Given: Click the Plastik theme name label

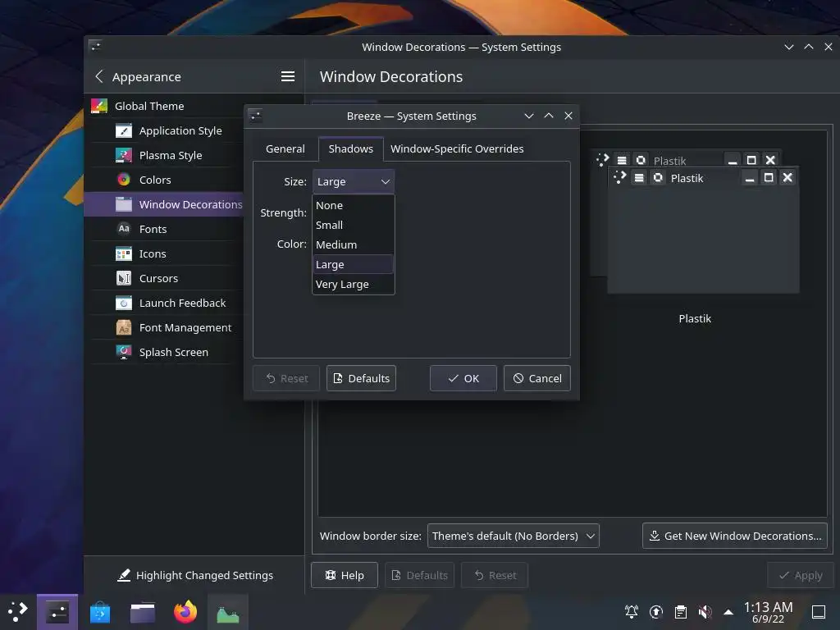Looking at the screenshot, I should tap(695, 319).
